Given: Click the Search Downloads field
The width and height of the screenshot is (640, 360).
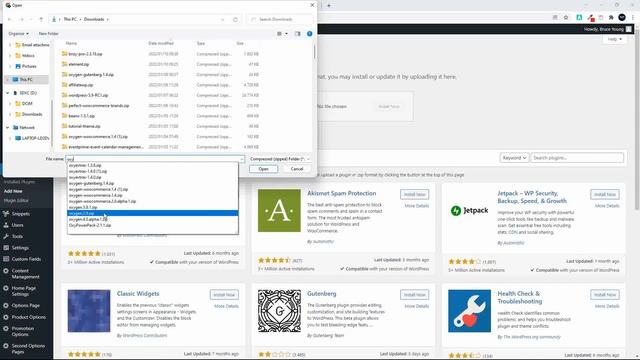Looking at the screenshot, I should tap(280, 19).
